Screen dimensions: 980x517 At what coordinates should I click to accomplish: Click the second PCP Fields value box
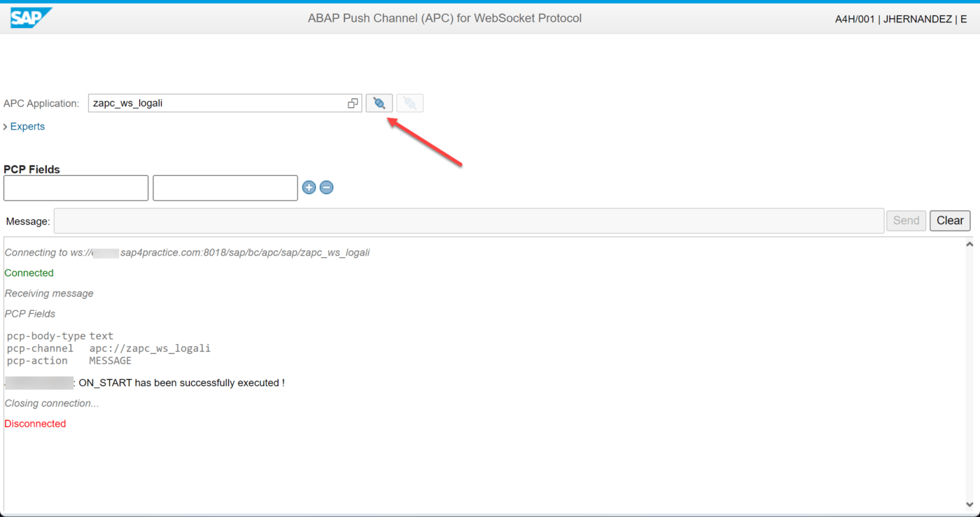[x=225, y=188]
